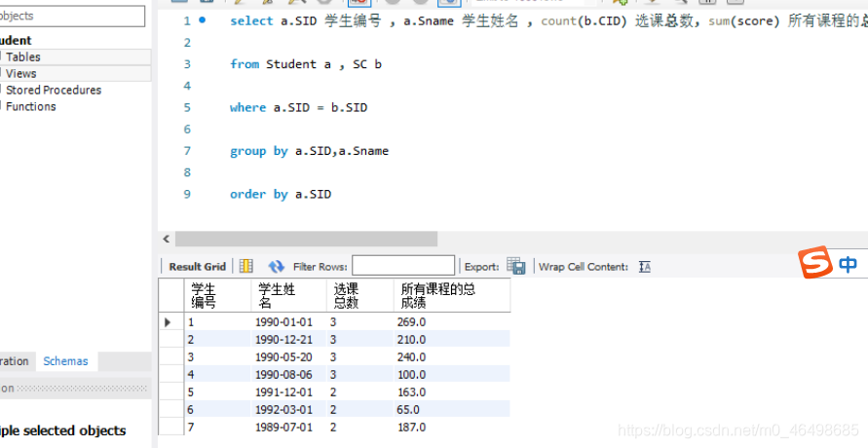Image resolution: width=868 pixels, height=448 pixels.
Task: Click the 'order by a.SID' code line
Action: [281, 194]
